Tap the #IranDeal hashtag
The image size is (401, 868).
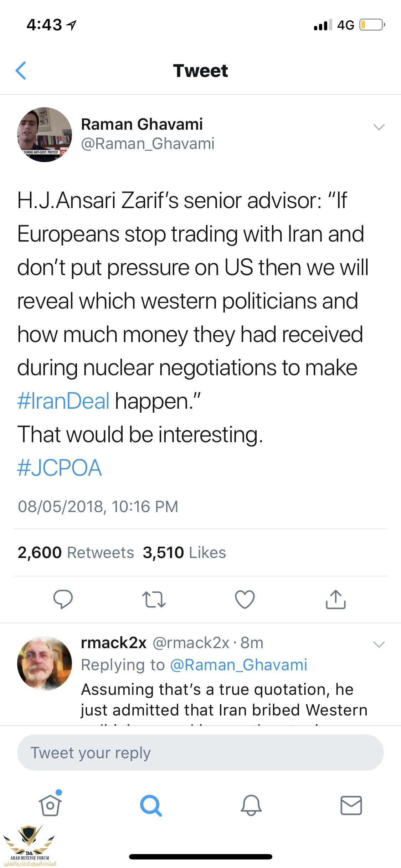pos(63,401)
